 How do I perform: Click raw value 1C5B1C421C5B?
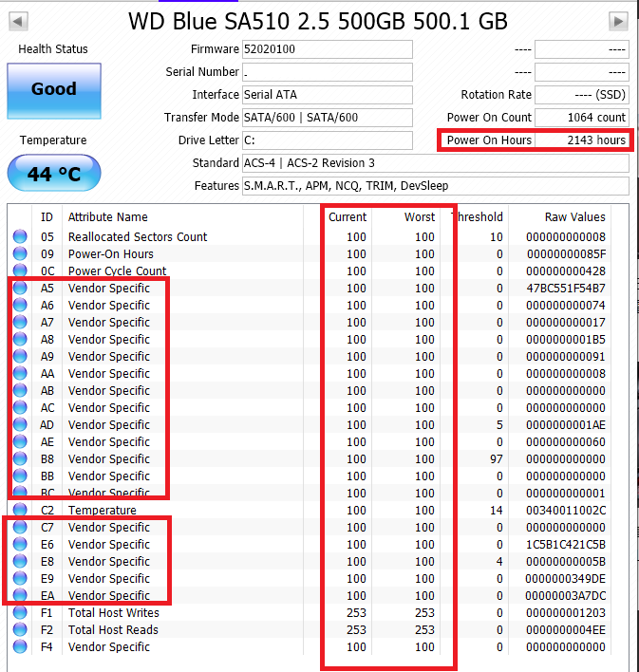(x=566, y=544)
